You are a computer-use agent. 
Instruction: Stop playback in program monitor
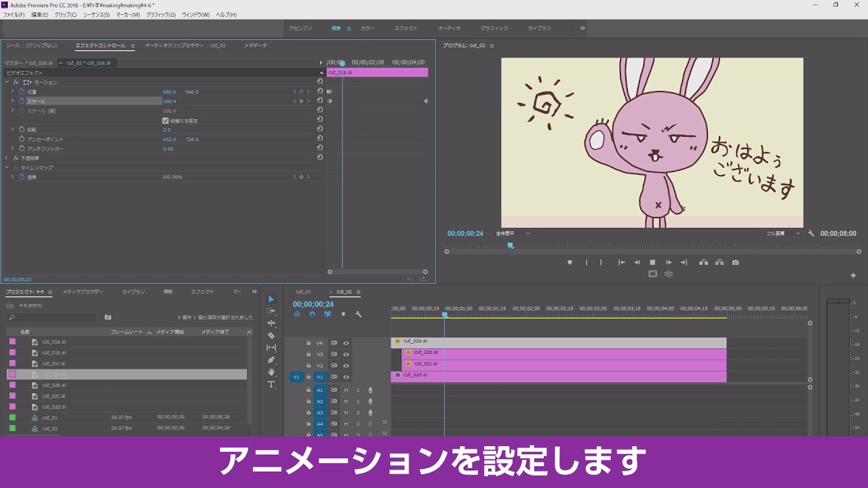tap(652, 262)
